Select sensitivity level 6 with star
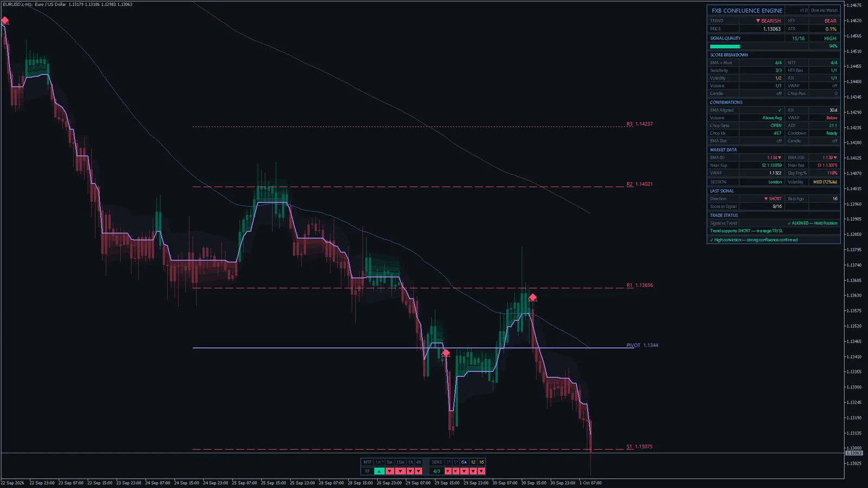The width and height of the screenshot is (868, 488). pyautogui.click(x=464, y=462)
